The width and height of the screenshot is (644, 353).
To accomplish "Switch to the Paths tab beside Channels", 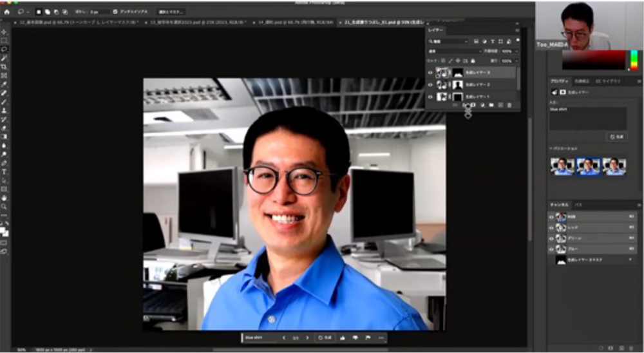I will (x=578, y=204).
